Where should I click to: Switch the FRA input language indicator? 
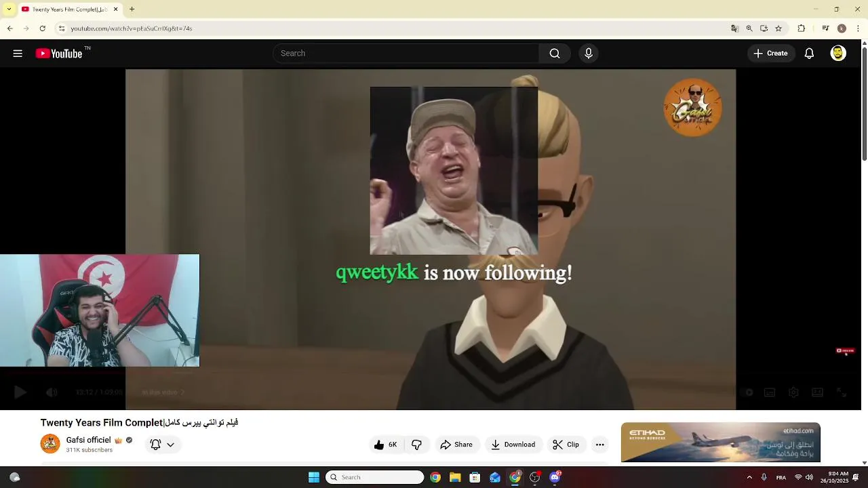click(x=781, y=477)
